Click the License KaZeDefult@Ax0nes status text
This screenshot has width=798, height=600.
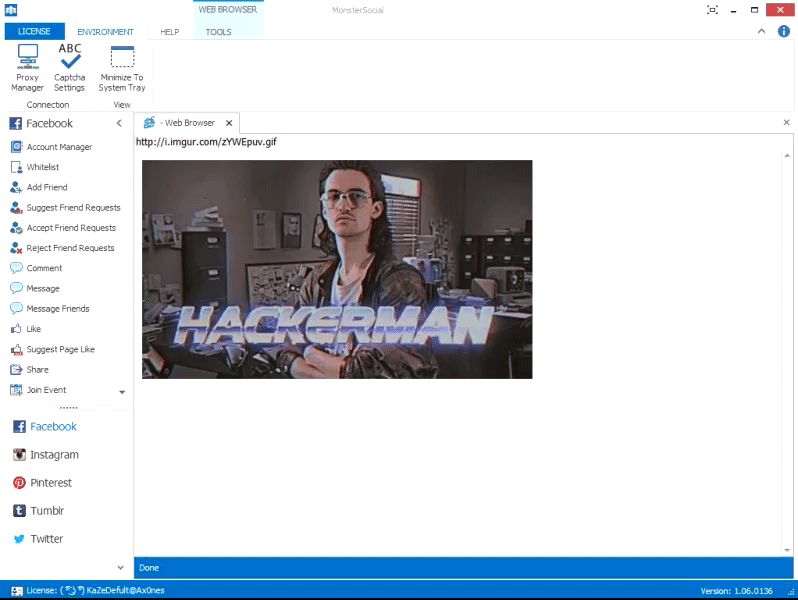tap(95, 590)
